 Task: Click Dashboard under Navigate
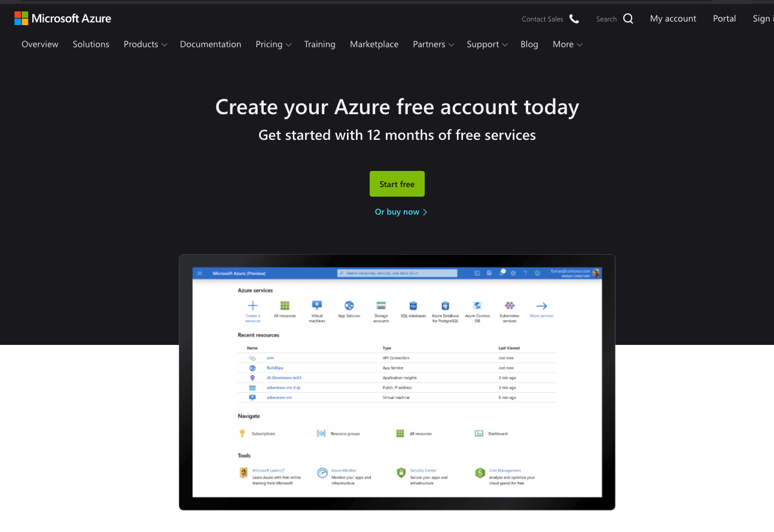pyautogui.click(x=491, y=433)
